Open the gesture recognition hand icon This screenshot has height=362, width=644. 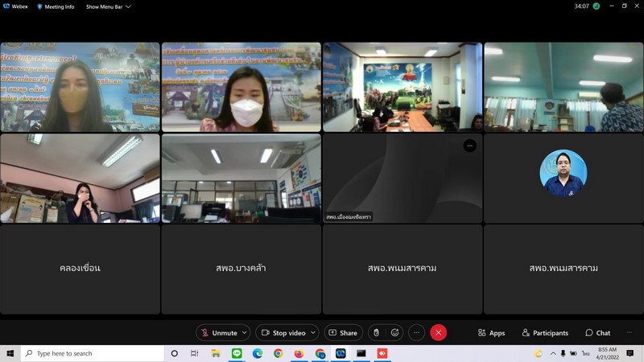click(375, 332)
